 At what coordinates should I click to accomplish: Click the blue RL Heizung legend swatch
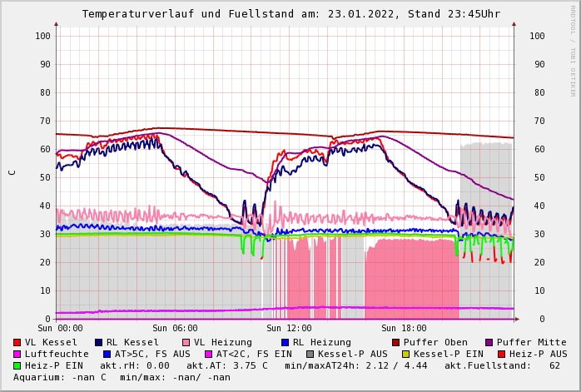pos(285,343)
